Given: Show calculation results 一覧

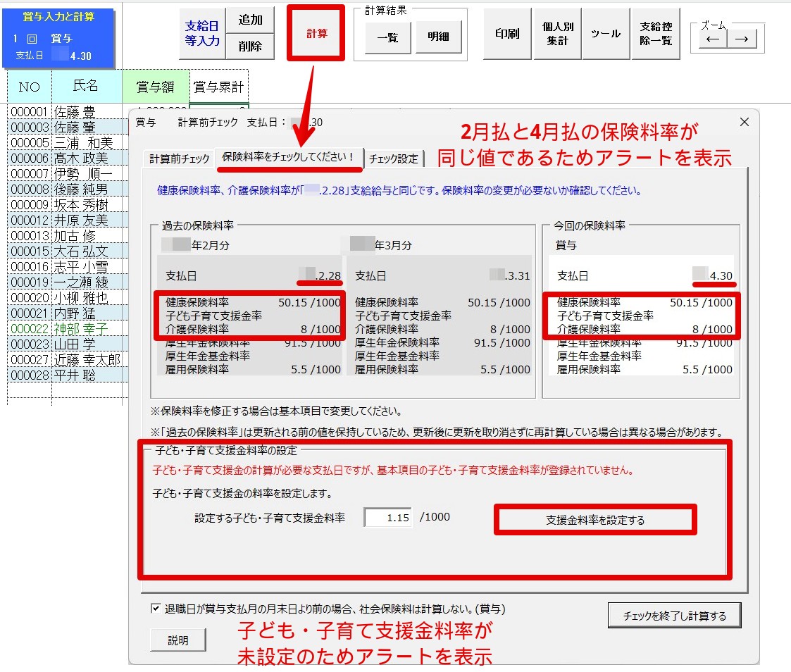Looking at the screenshot, I should 387,37.
